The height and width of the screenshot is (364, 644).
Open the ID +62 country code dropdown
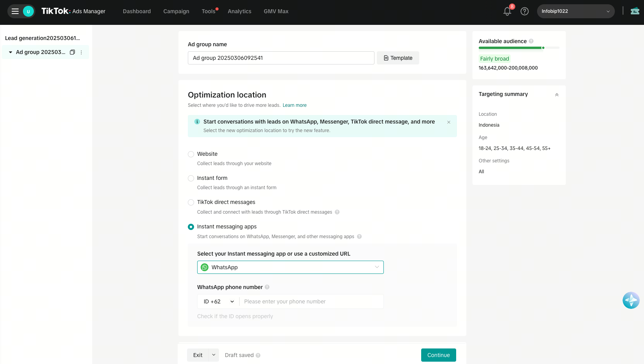219,301
